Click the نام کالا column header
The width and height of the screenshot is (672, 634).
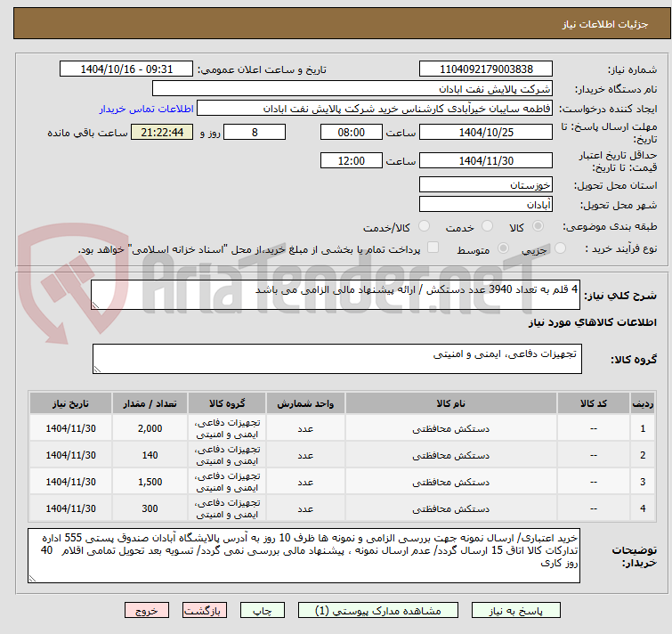[451, 403]
